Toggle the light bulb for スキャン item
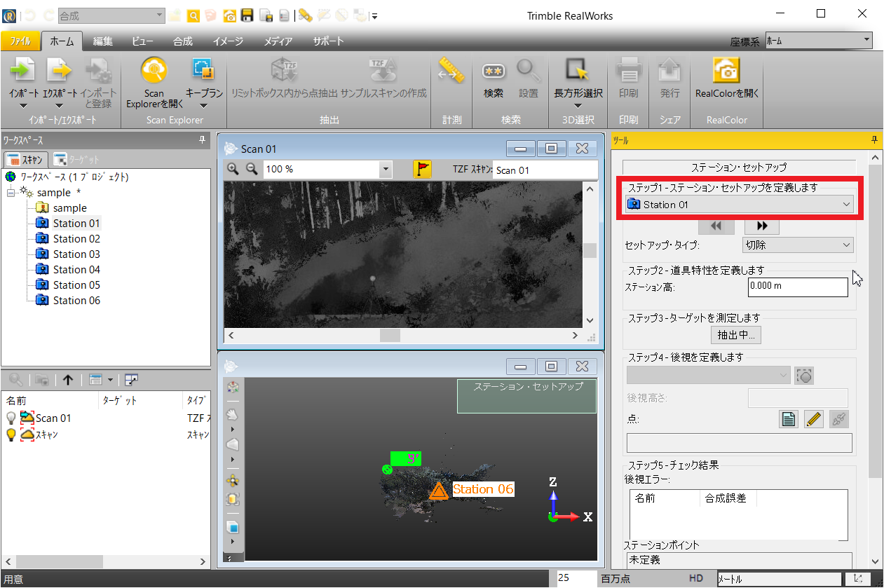884x588 pixels. pyautogui.click(x=11, y=435)
